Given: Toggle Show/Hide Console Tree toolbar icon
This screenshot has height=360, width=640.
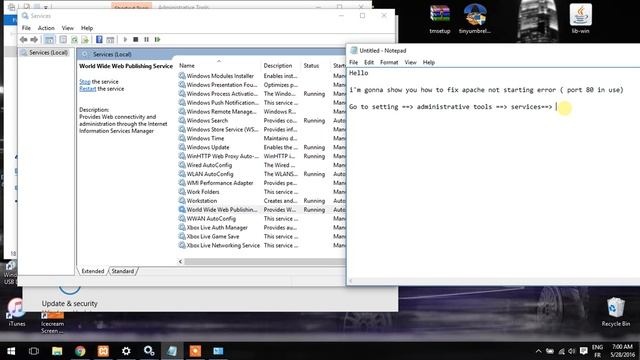Looking at the screenshot, I should 49,40.
